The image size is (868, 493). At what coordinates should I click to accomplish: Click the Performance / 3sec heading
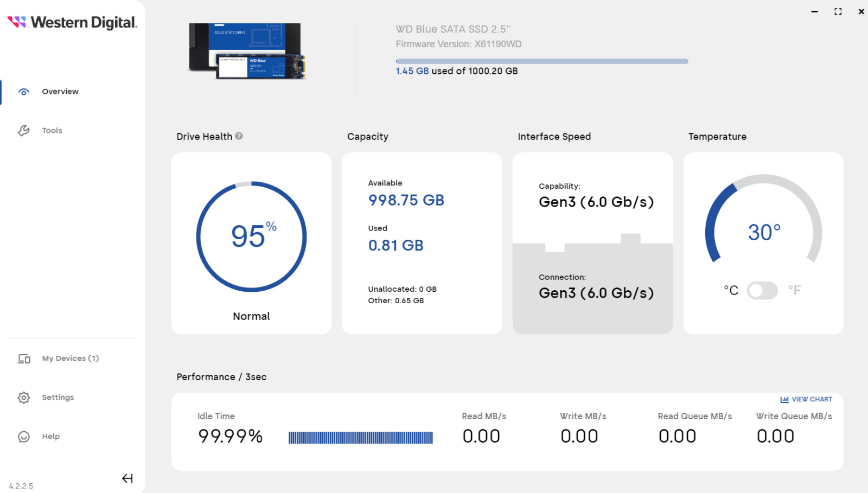pos(221,377)
